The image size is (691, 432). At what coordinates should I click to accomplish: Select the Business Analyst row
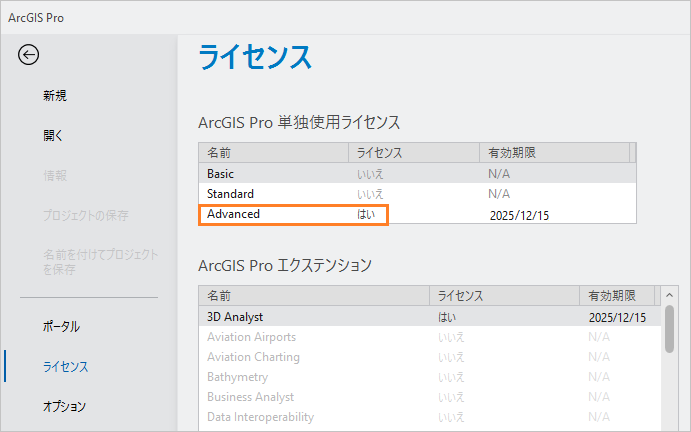[x=430, y=397]
